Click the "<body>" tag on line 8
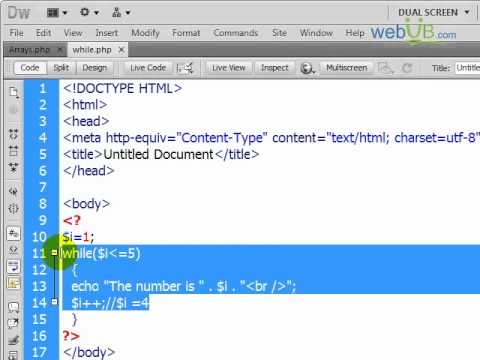This screenshot has width=480, height=360. click(x=87, y=204)
